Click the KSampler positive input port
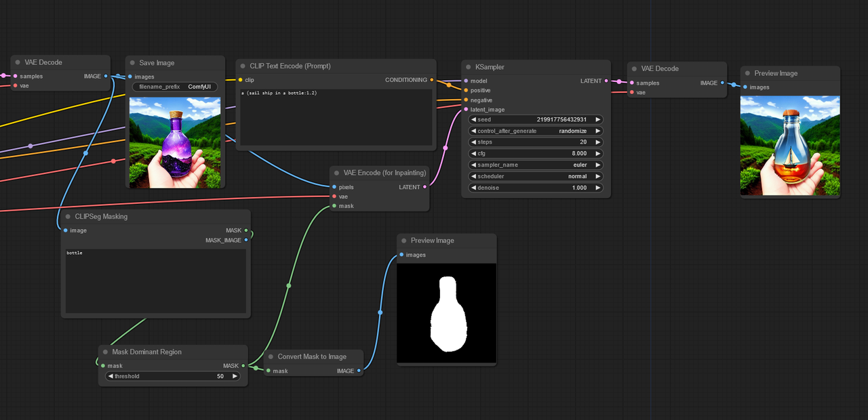868x420 pixels. pyautogui.click(x=466, y=90)
